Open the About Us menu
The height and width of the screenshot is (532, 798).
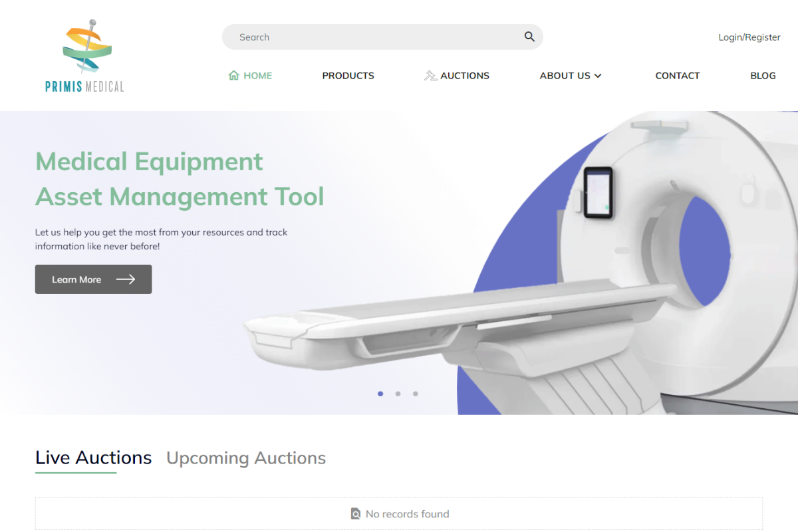[571, 76]
